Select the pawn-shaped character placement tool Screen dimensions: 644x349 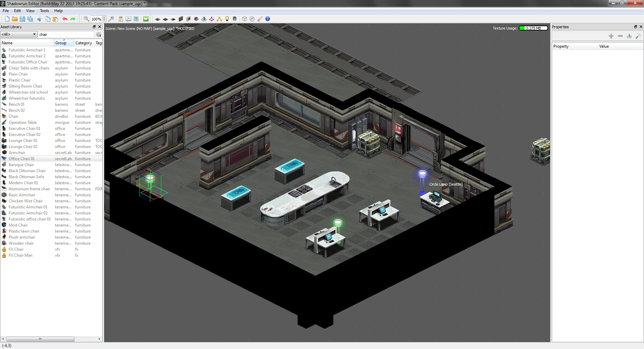pyautogui.click(x=204, y=19)
